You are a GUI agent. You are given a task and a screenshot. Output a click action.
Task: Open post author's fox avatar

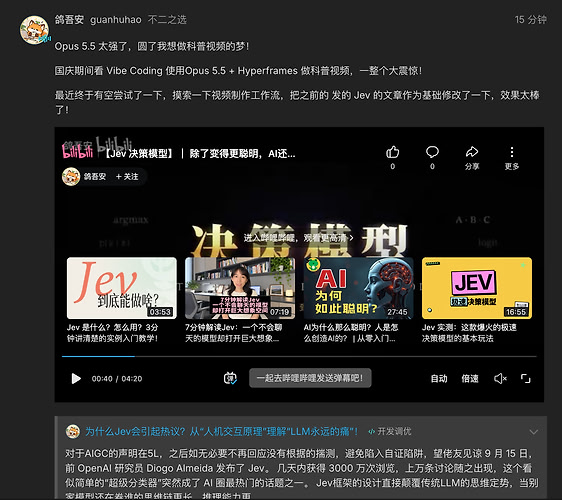[x=34, y=30]
